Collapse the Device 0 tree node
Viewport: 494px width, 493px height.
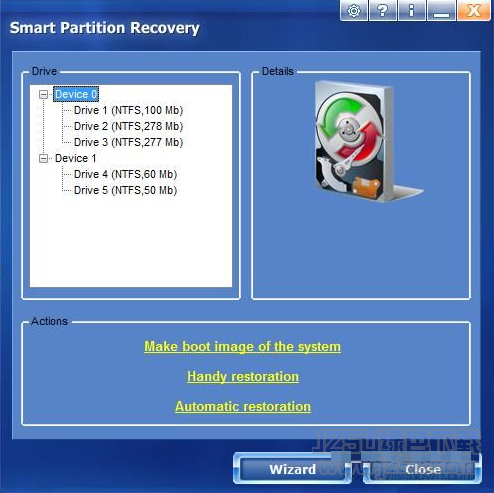coord(43,94)
